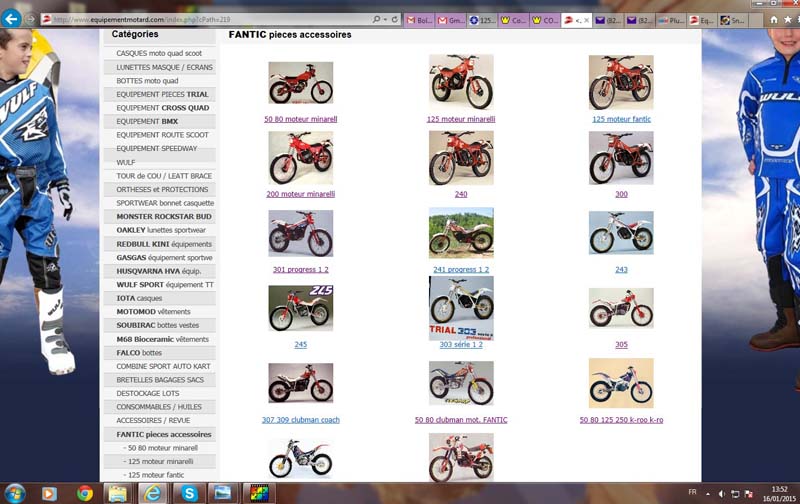This screenshot has width=800, height=504.
Task: Click the browser forward arrow
Action: click(x=30, y=20)
